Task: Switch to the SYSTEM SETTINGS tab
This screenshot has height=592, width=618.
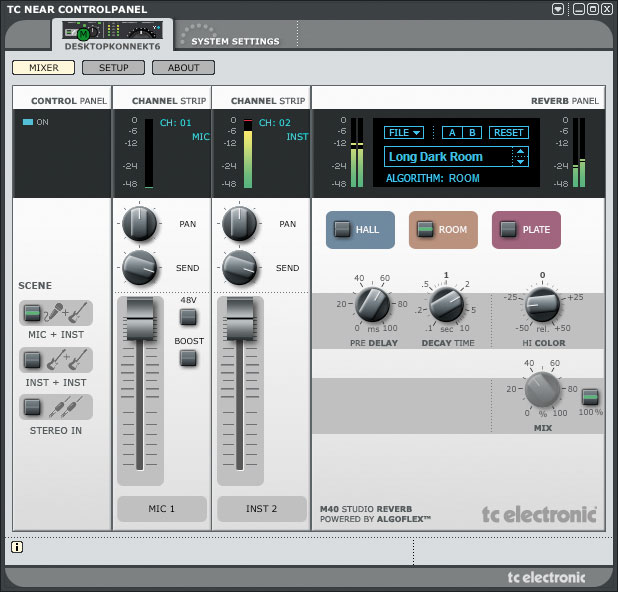Action: click(x=234, y=41)
